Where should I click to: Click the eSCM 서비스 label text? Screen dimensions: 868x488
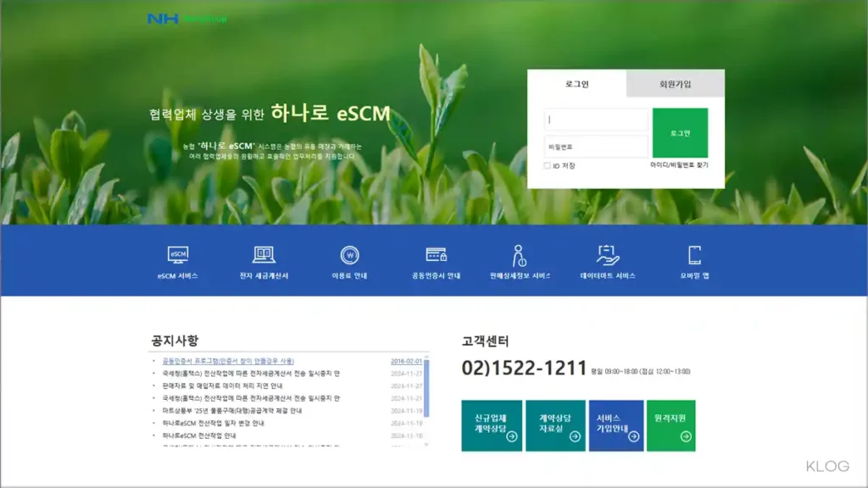coord(178,275)
